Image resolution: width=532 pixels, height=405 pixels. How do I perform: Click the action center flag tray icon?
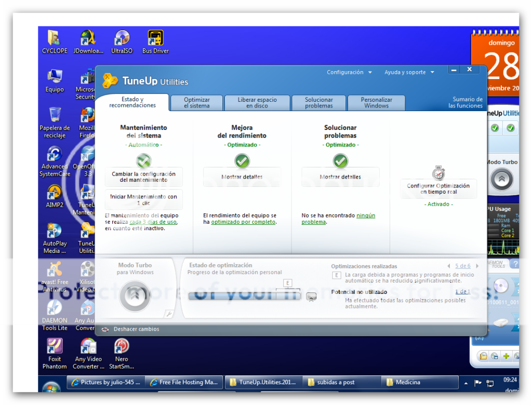coord(478,383)
